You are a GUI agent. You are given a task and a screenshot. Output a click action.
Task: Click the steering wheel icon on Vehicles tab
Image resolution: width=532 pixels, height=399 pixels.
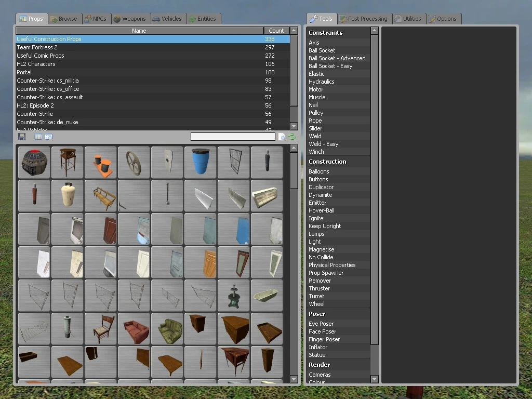[x=156, y=19]
